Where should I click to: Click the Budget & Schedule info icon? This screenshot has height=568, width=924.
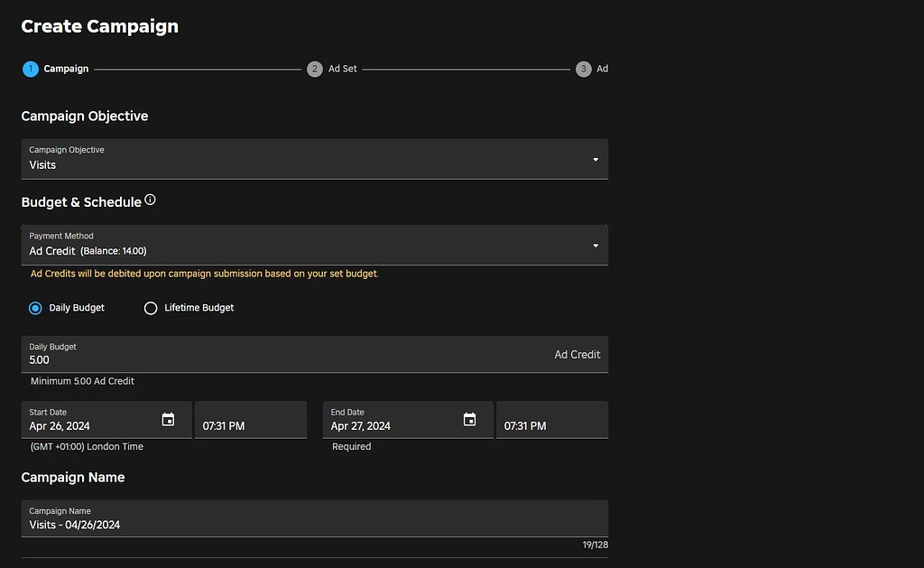pyautogui.click(x=151, y=200)
